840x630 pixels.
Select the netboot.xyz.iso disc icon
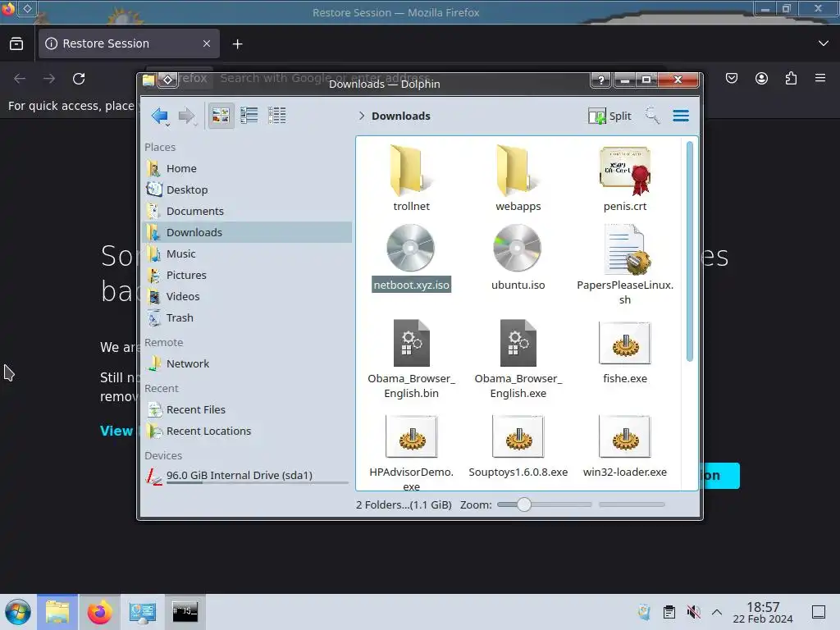pyautogui.click(x=410, y=248)
